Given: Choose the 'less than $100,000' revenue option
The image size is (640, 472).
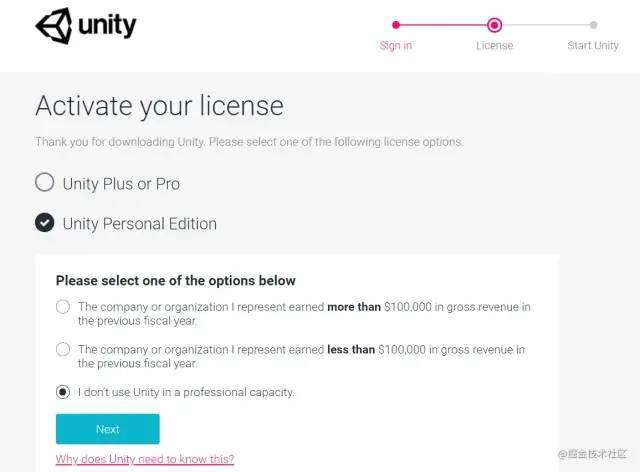Looking at the screenshot, I should coord(63,349).
